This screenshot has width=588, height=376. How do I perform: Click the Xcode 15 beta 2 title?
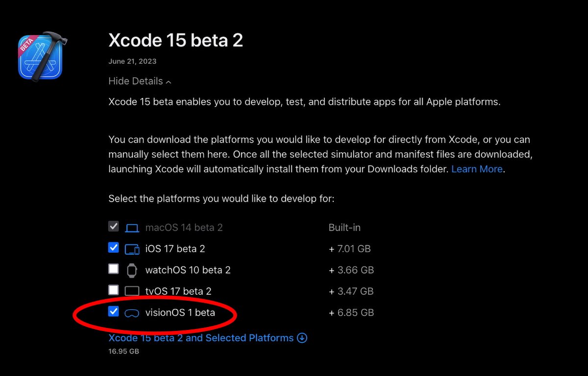(175, 41)
